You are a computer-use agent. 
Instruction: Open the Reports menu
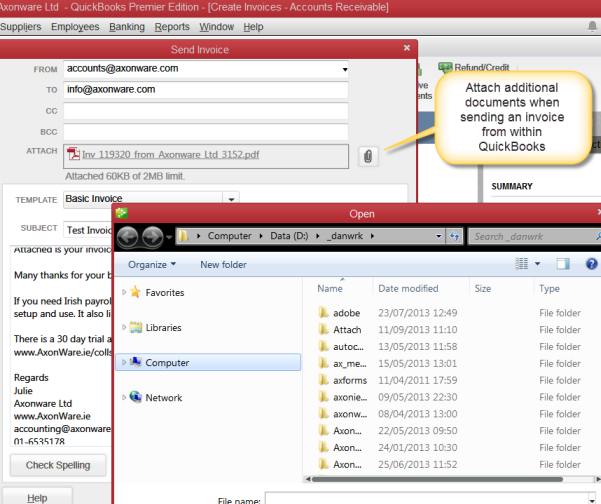pos(172,27)
